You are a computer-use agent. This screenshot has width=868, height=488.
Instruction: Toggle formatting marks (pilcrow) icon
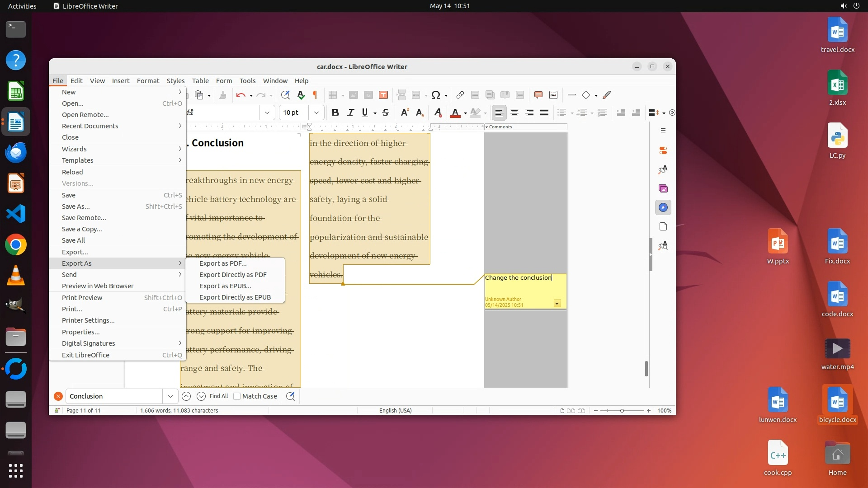[x=315, y=95]
